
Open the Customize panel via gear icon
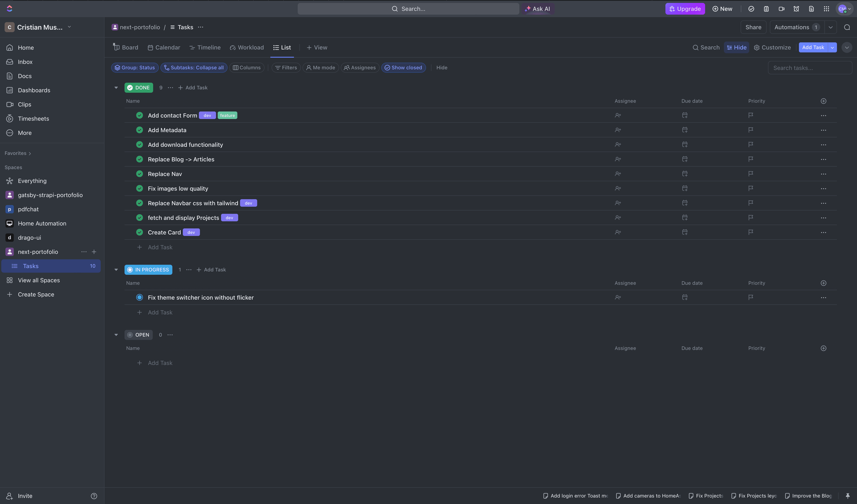coord(772,47)
